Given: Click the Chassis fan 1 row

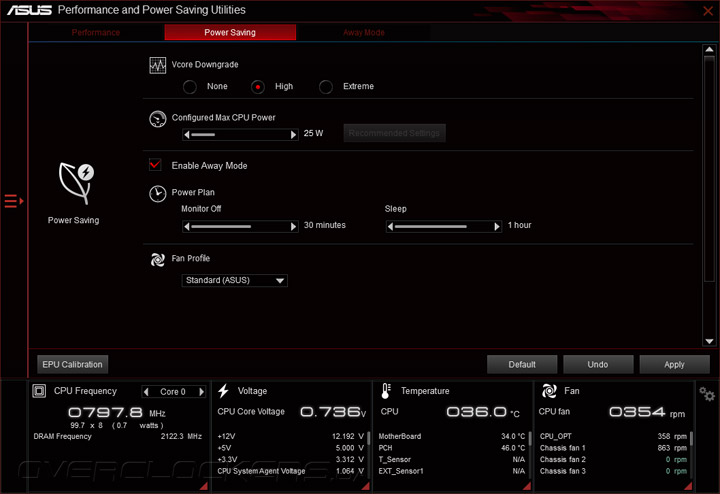Looking at the screenshot, I should [x=613, y=448].
